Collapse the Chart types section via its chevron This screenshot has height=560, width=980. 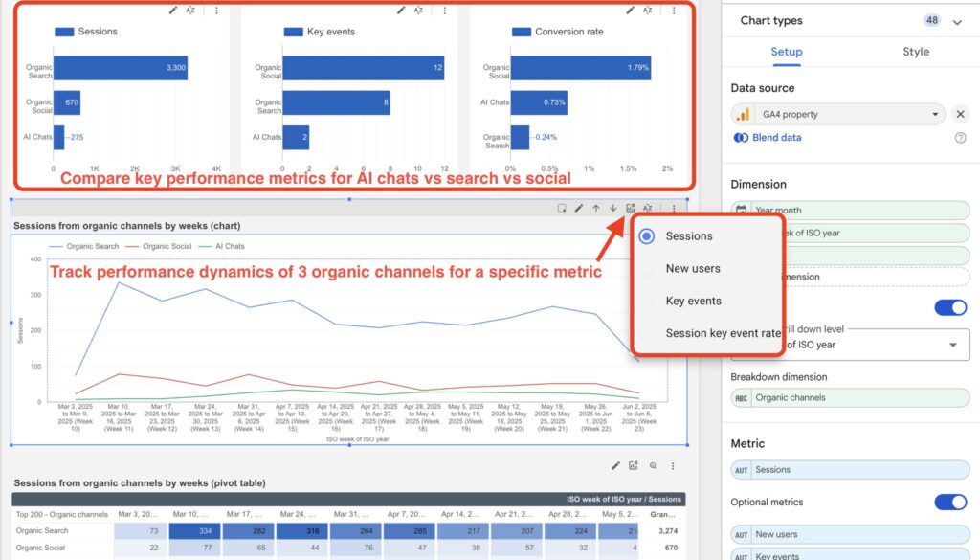pos(956,20)
